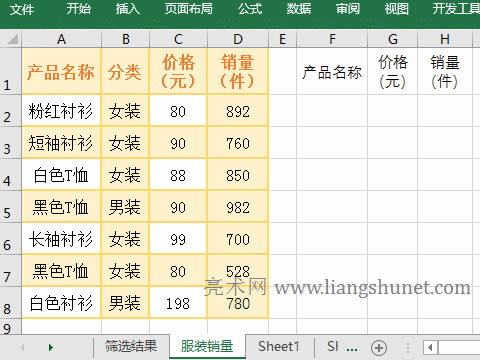Click the 女装 cell in row 2
The height and width of the screenshot is (360, 480).
(x=125, y=110)
